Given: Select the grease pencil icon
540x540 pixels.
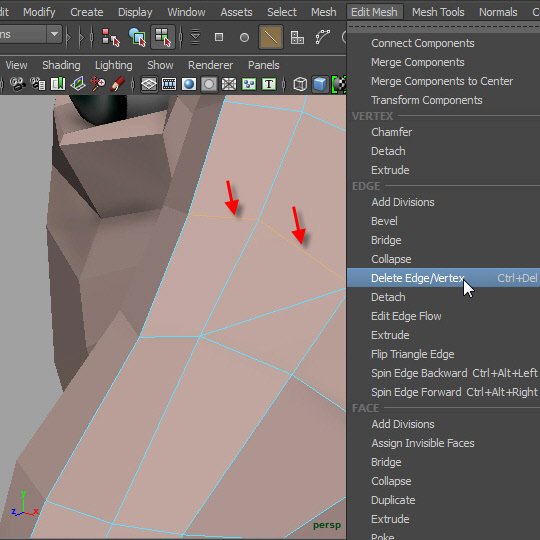Looking at the screenshot, I should [x=117, y=84].
